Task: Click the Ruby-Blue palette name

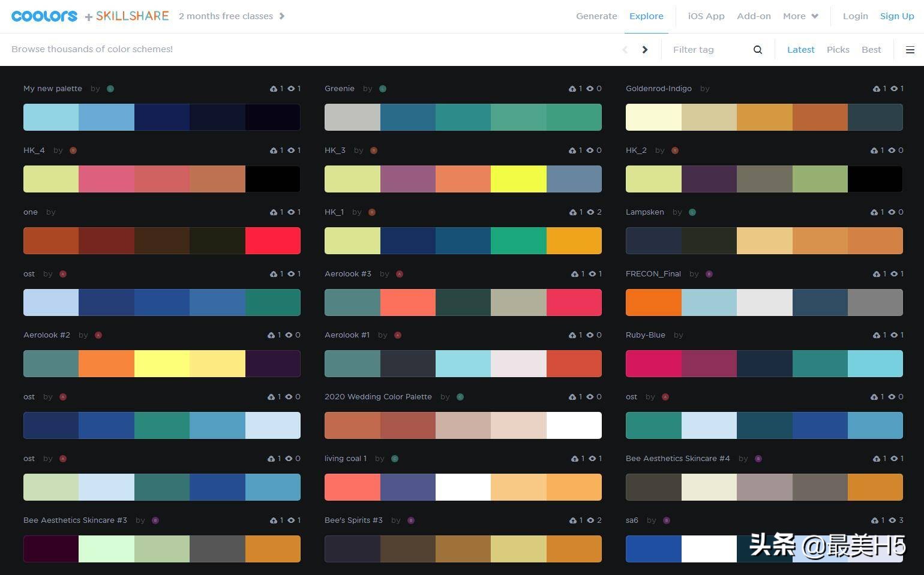Action: (646, 335)
